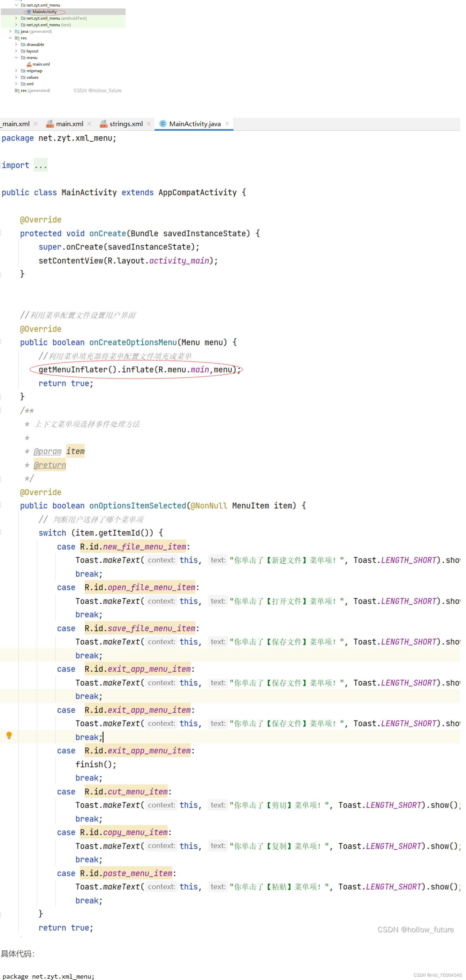Click onCreateOptionsMenu method name
The width and height of the screenshot is (466, 980).
(133, 342)
